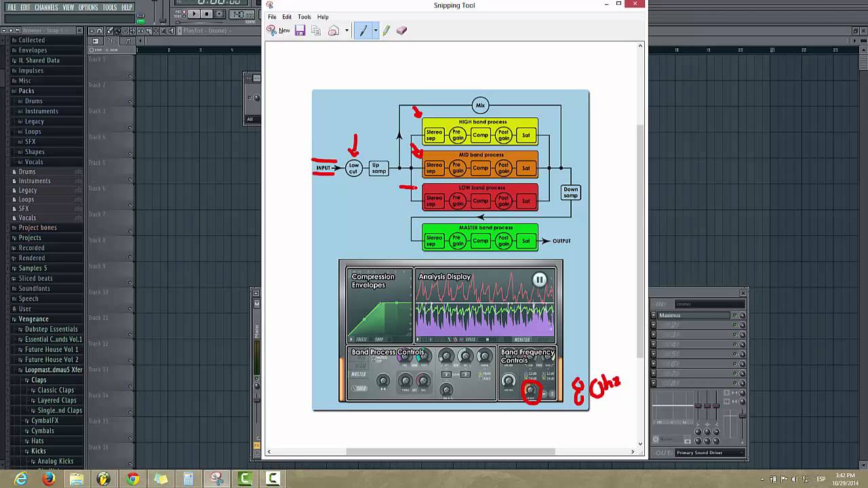
Task: Open Pen options dropdown arrow
Action: pos(375,30)
